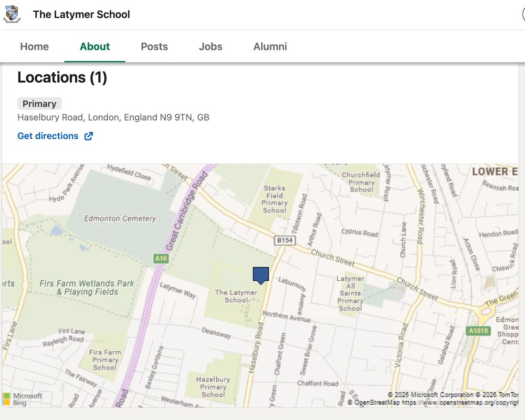This screenshot has width=525, height=420.
Task: Click Lion Road street label
Action: click(x=452, y=274)
